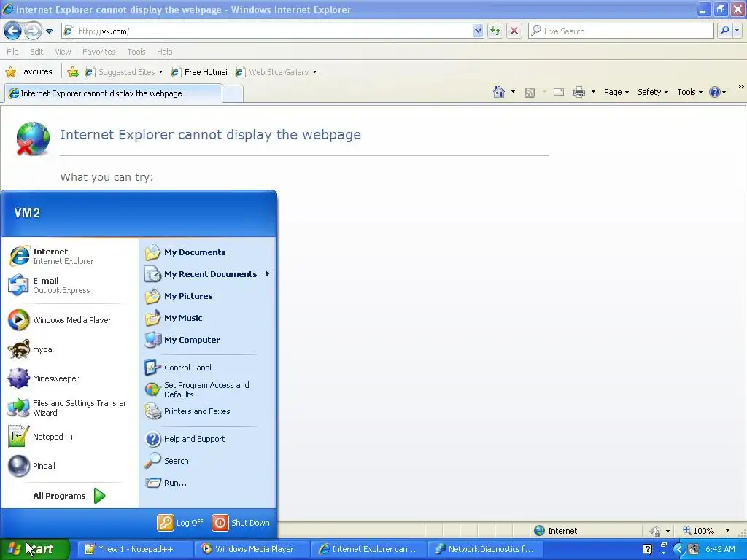Open the Tools command bar menu
Screen dimensions: 747x560
(x=690, y=92)
